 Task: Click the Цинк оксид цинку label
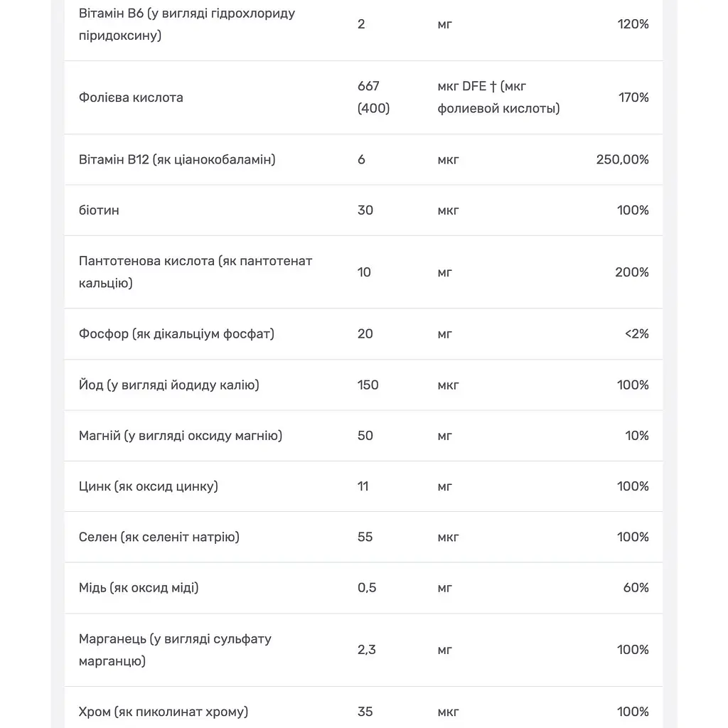tap(148, 486)
